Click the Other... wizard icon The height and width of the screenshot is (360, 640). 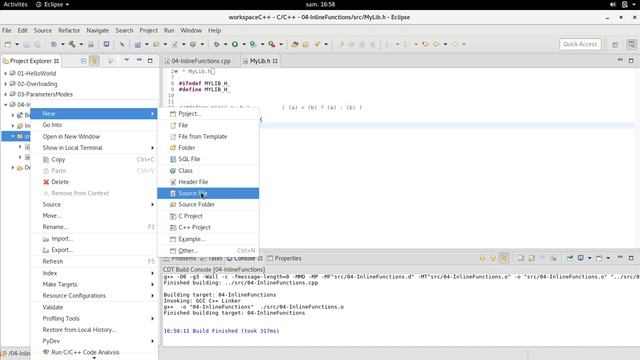tap(173, 251)
